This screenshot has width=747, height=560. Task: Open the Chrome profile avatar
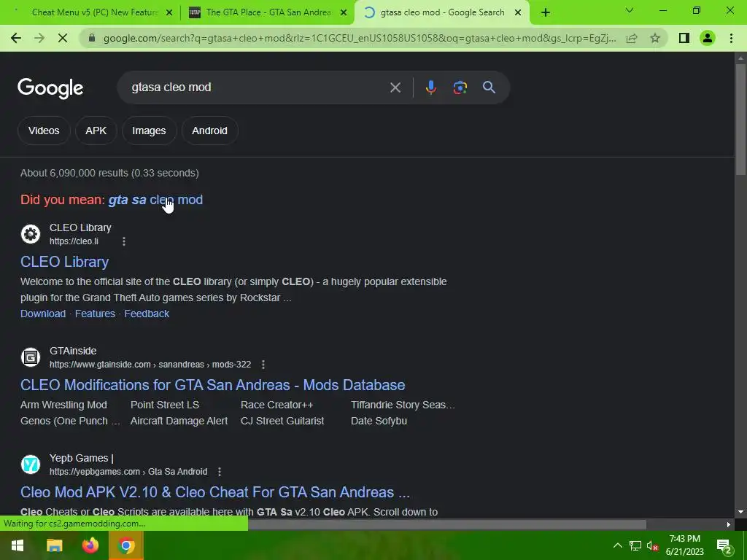(x=708, y=38)
